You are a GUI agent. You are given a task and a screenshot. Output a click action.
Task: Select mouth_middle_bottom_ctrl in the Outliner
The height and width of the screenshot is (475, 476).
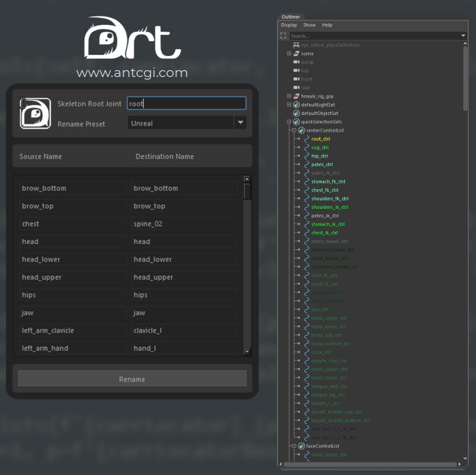(x=341, y=420)
